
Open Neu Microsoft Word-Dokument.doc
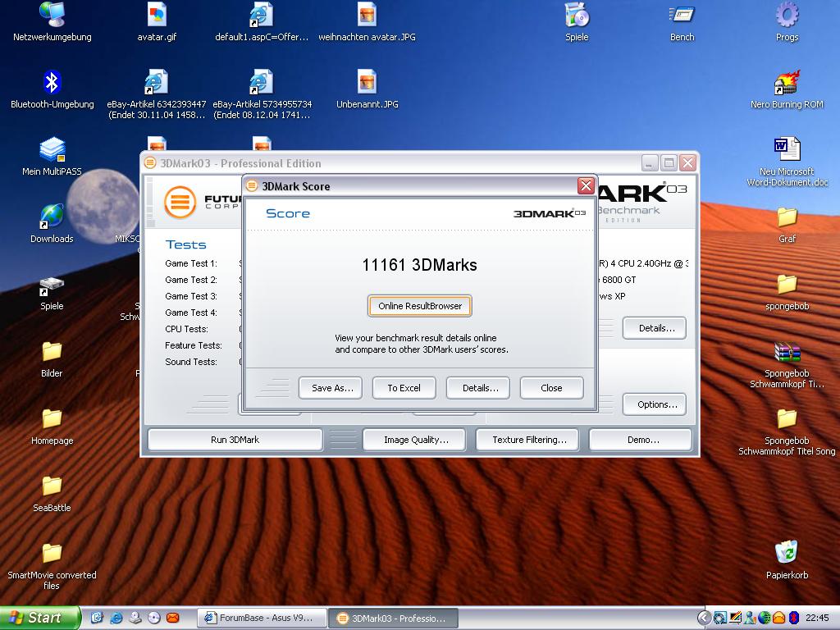click(787, 150)
